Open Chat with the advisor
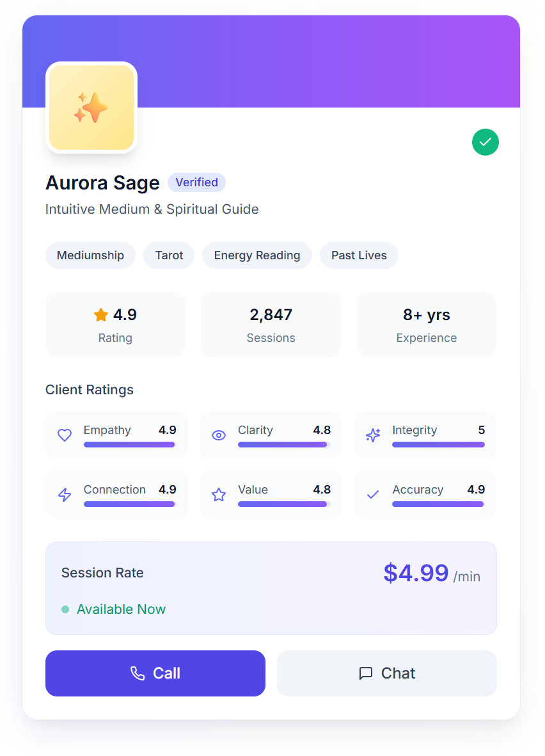The height and width of the screenshot is (756, 545). click(387, 673)
